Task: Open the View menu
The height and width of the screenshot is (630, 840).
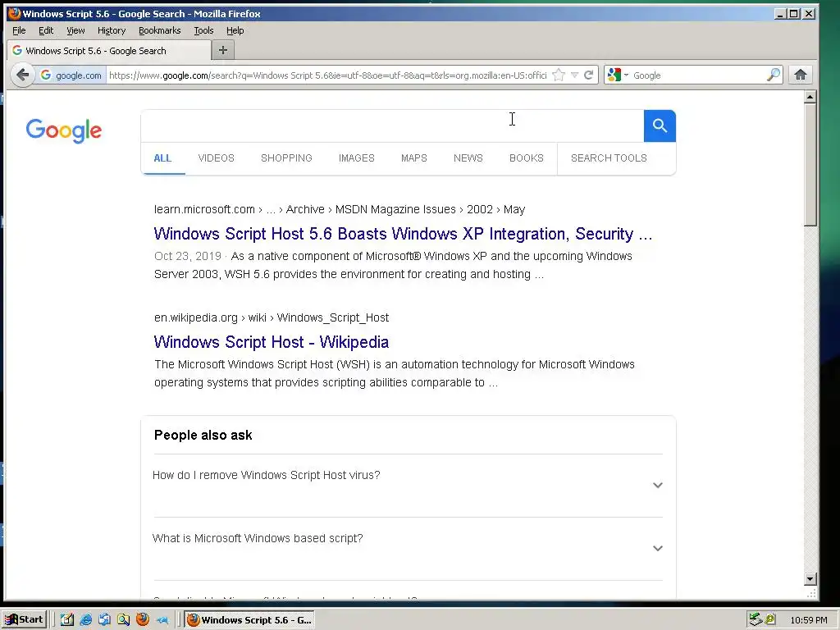Action: [x=75, y=30]
